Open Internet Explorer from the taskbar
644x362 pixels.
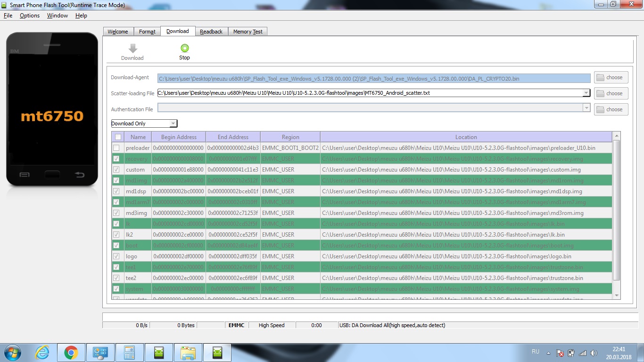point(42,353)
